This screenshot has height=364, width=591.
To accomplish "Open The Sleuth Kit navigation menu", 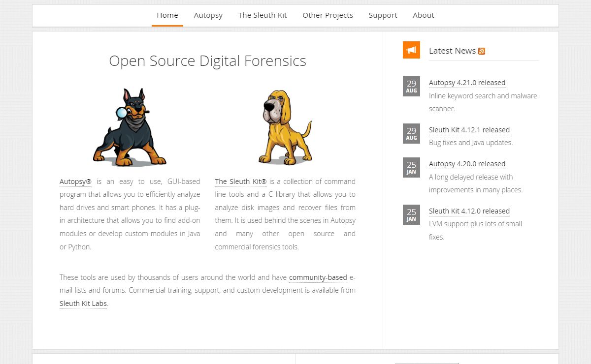I will click(263, 15).
